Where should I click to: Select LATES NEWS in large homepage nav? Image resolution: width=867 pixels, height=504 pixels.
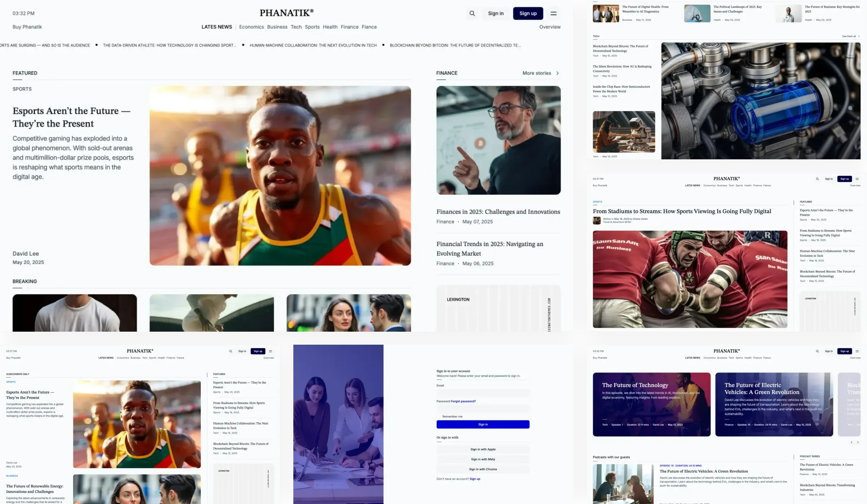(217, 27)
